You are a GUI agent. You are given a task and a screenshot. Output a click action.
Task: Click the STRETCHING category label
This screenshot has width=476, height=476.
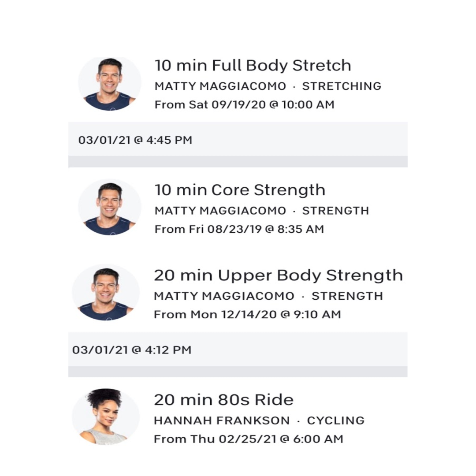(342, 86)
